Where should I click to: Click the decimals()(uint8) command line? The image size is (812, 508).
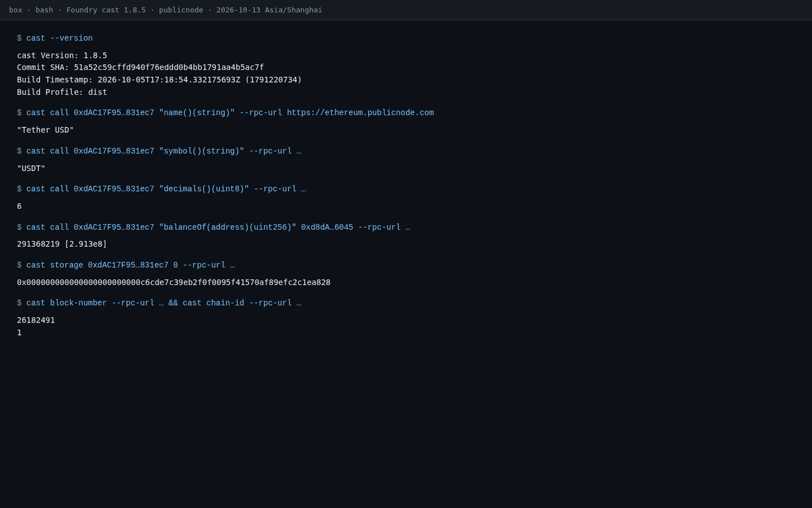161,189
